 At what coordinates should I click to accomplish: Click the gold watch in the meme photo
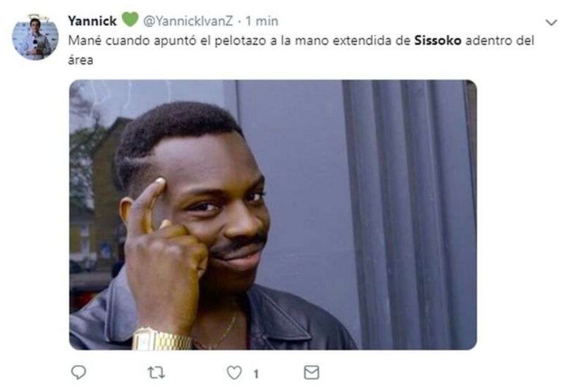click(x=162, y=340)
